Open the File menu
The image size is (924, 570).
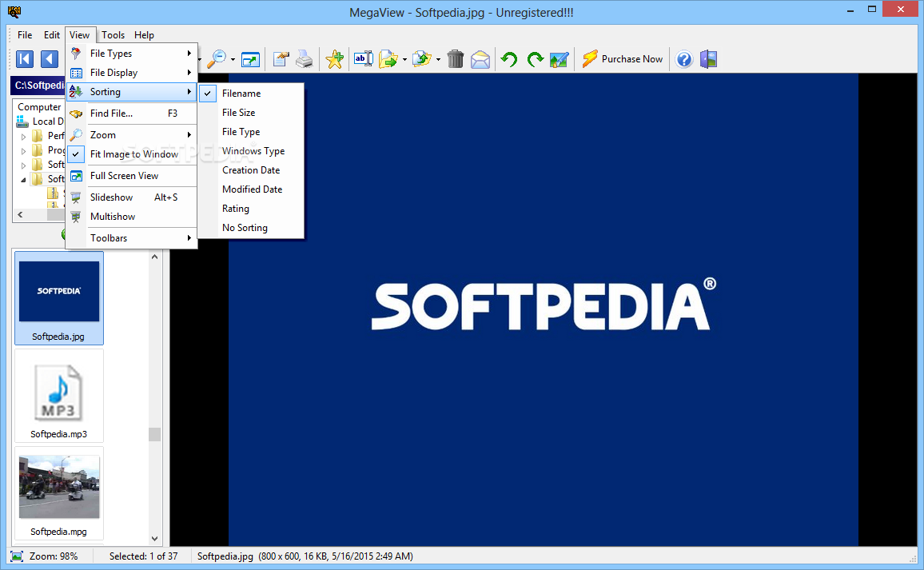(25, 35)
